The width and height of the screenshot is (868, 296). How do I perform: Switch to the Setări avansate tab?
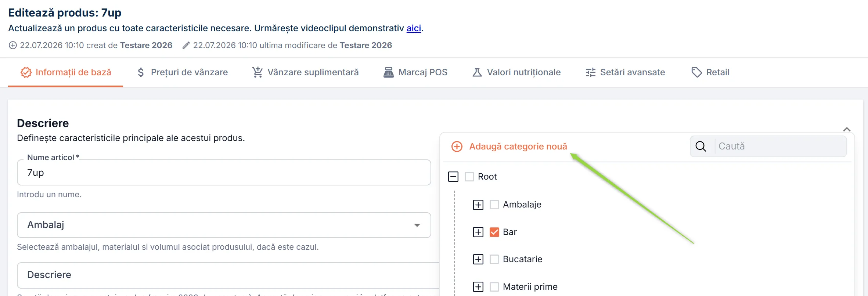(x=625, y=72)
